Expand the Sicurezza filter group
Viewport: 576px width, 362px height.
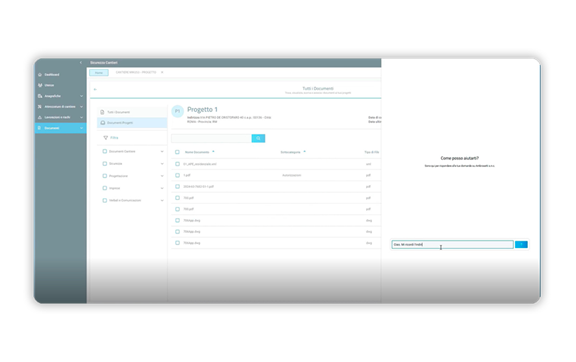tap(162, 164)
